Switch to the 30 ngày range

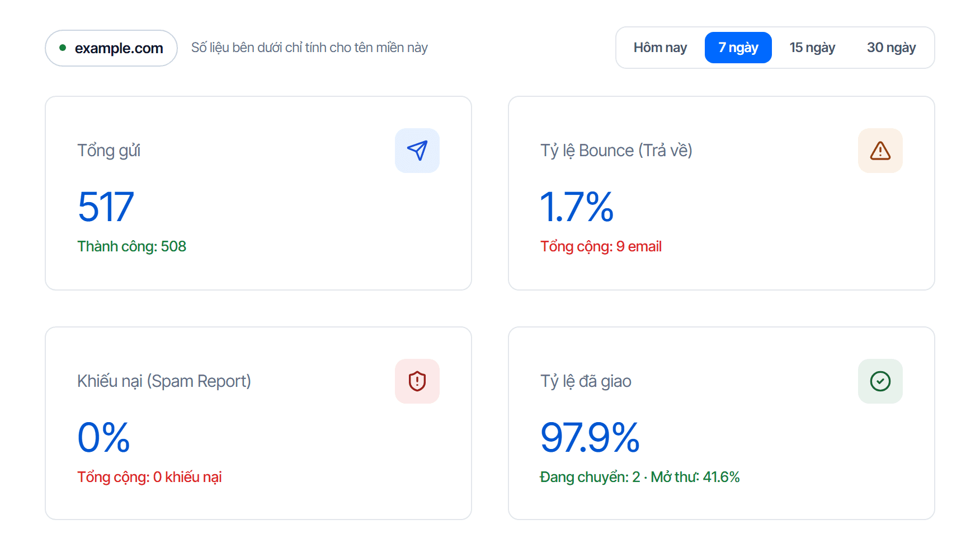[891, 48]
